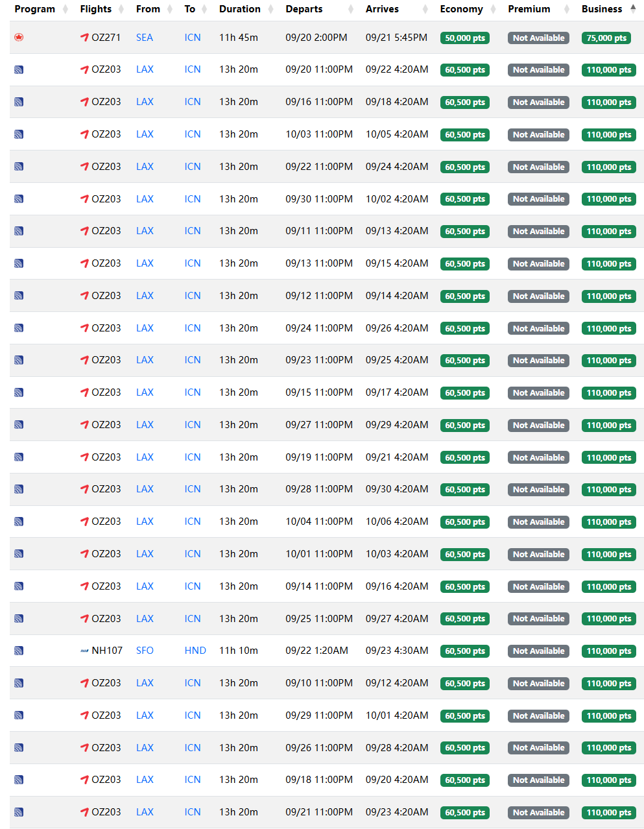Follow the HND destination airport link
This screenshot has width=644, height=829.
coord(195,651)
